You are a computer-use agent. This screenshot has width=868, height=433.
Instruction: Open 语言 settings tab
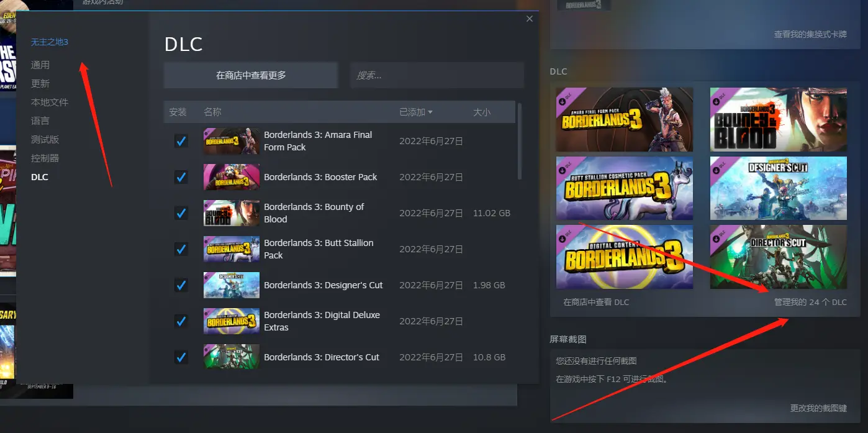click(40, 121)
